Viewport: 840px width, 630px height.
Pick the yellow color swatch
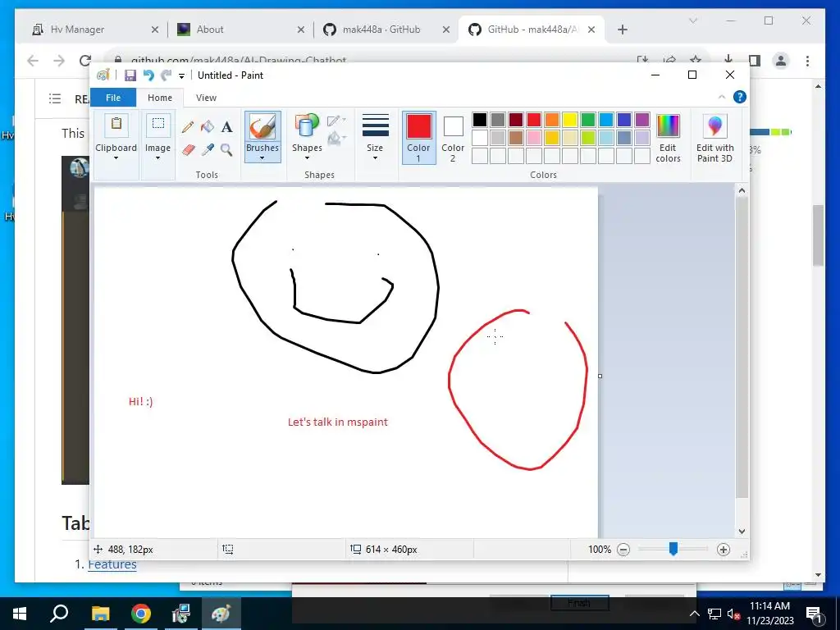(570, 120)
